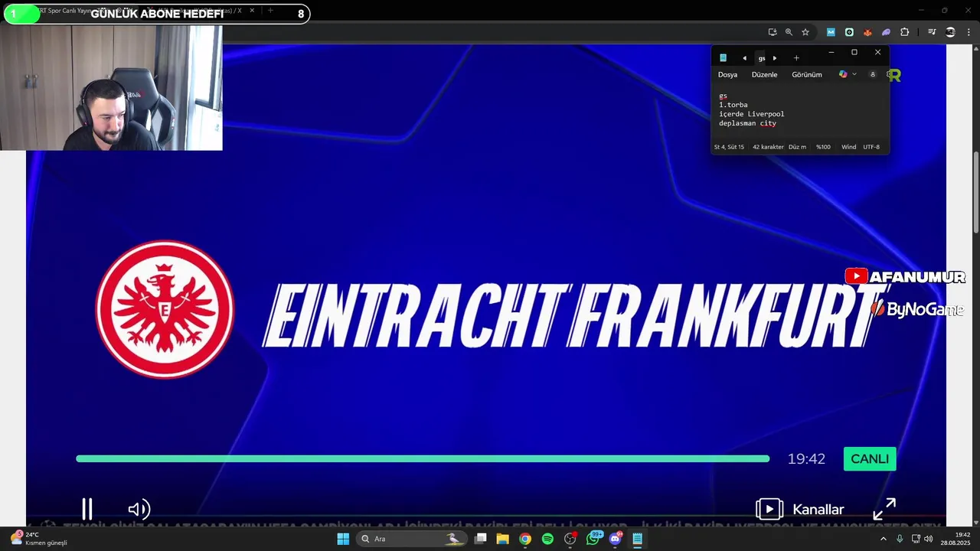Open the Düzenle menu in Notepad
Screen dimensions: 980x551
[x=764, y=74]
